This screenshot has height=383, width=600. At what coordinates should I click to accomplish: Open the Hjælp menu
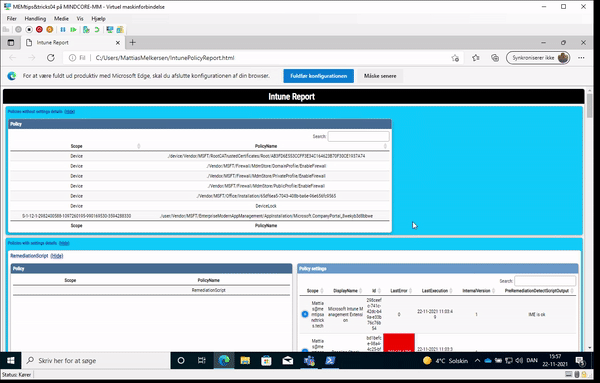[98, 18]
